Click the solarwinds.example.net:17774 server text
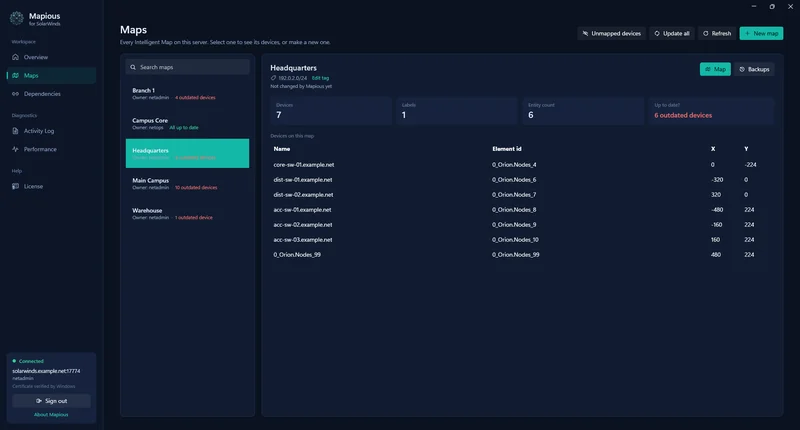The width and height of the screenshot is (800, 430). [x=46, y=371]
